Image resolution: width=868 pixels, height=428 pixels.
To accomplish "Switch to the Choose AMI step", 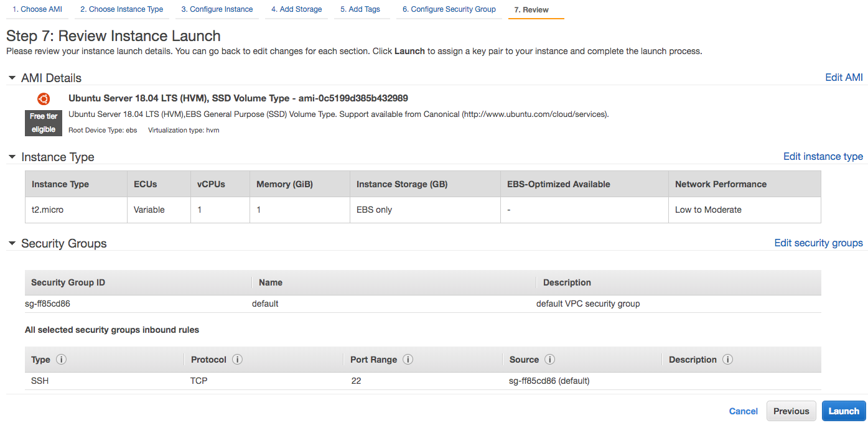I will click(37, 9).
